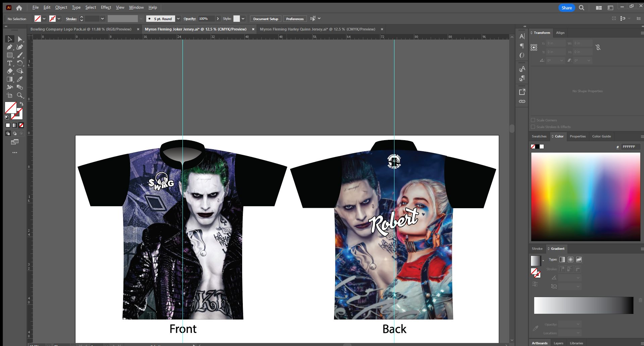The image size is (644, 346).
Task: Open Preferences from control bar
Action: [x=295, y=19]
